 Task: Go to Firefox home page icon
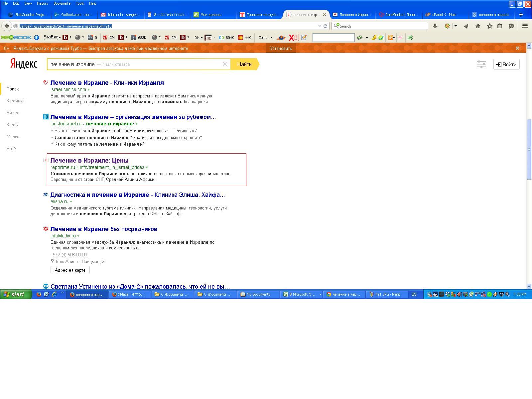[478, 26]
